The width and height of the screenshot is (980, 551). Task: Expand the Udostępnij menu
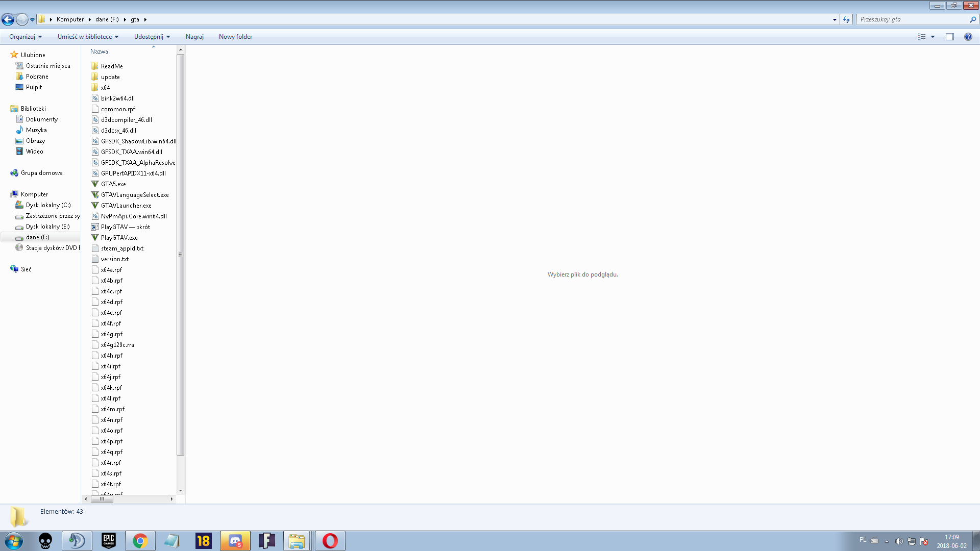tap(152, 37)
